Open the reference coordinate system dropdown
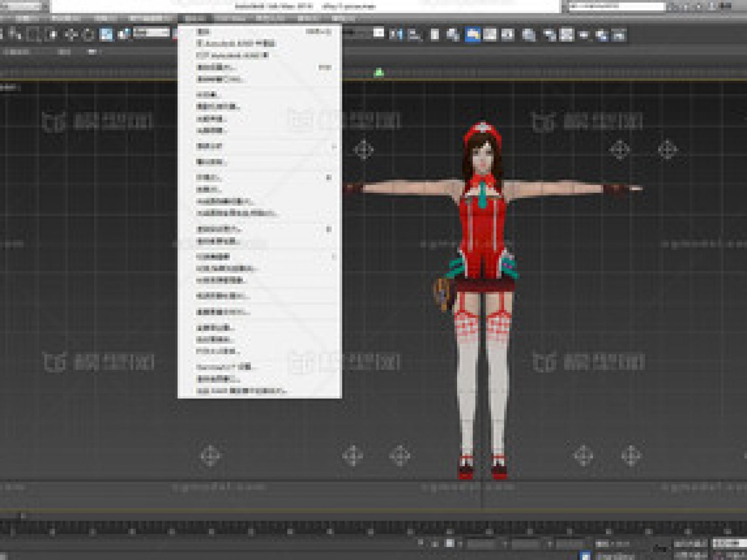 tap(152, 33)
